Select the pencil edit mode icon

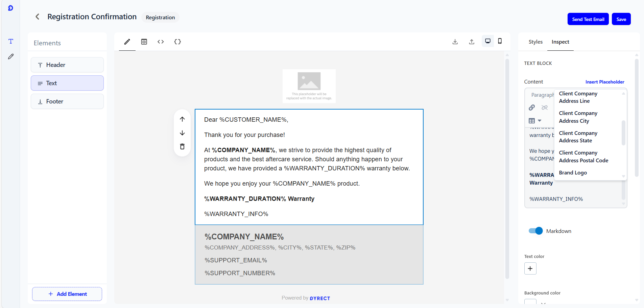(x=127, y=42)
